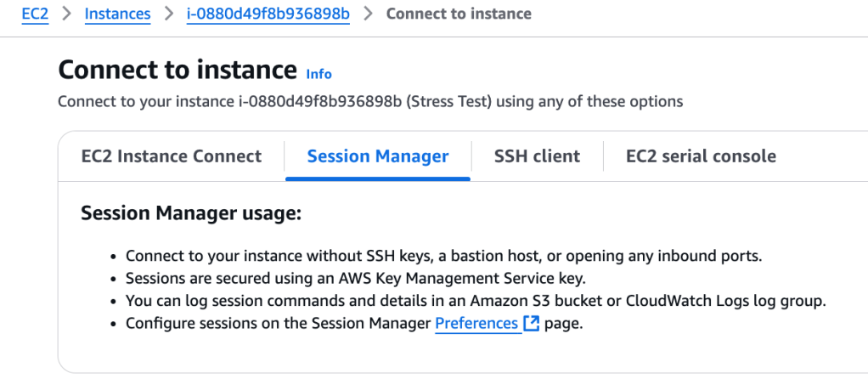Screen dimensions: 868x379
Task: Click the Info link beside the page title
Action: click(318, 74)
